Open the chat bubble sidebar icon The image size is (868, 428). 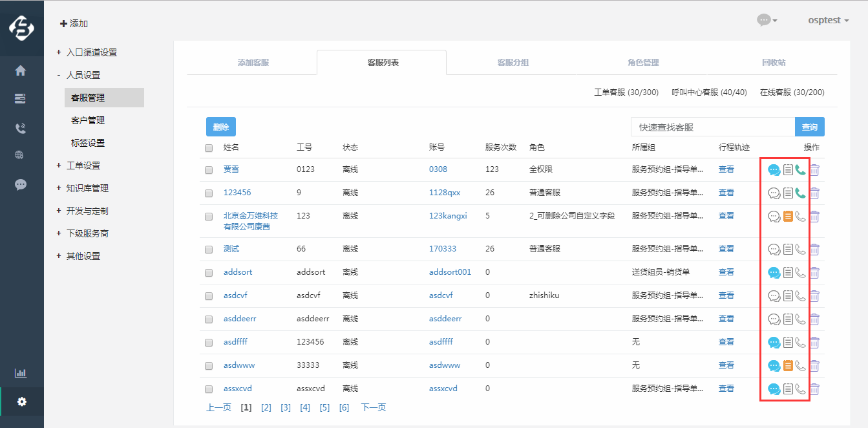[21, 184]
